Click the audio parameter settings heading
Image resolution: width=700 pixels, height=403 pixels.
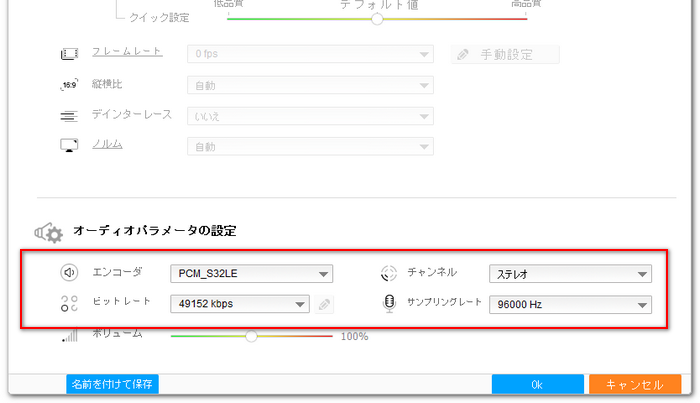(x=154, y=231)
